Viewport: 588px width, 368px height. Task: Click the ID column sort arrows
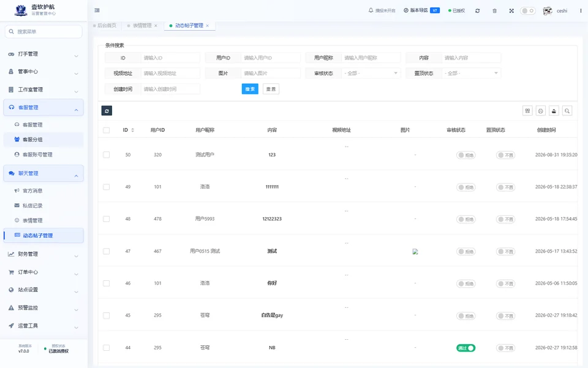(132, 130)
